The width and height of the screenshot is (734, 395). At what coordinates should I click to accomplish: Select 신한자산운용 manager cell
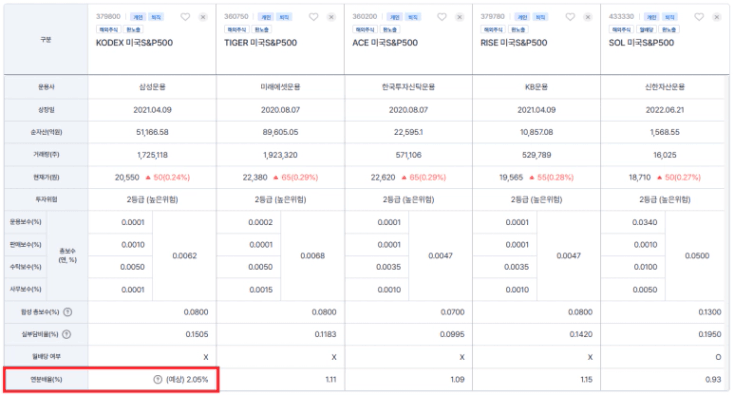[665, 87]
